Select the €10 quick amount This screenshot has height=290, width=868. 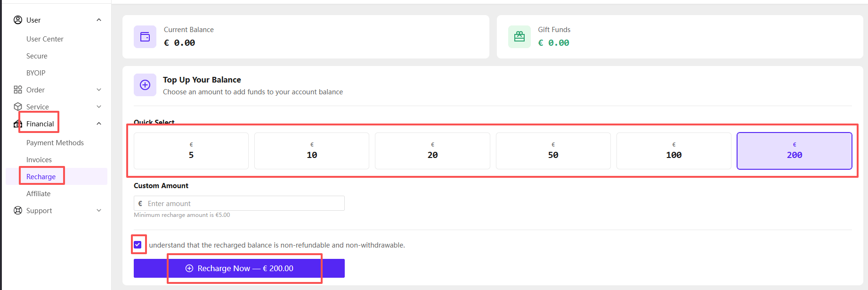point(312,151)
